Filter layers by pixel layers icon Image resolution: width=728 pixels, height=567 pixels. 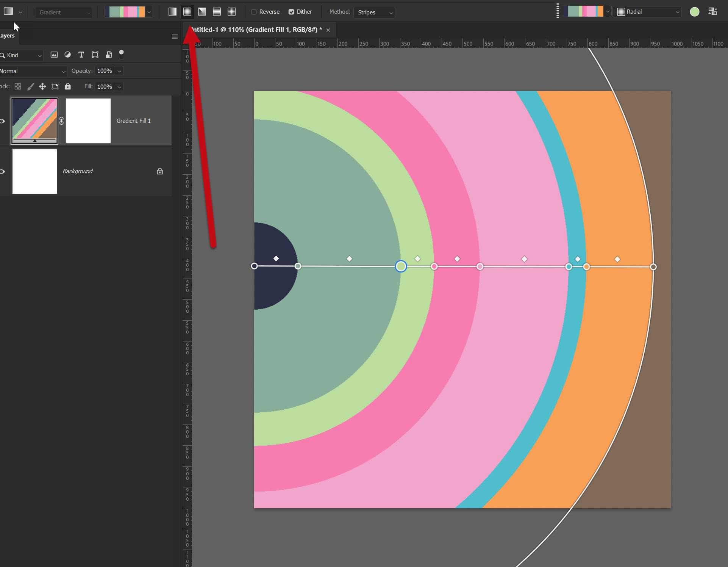coord(54,55)
